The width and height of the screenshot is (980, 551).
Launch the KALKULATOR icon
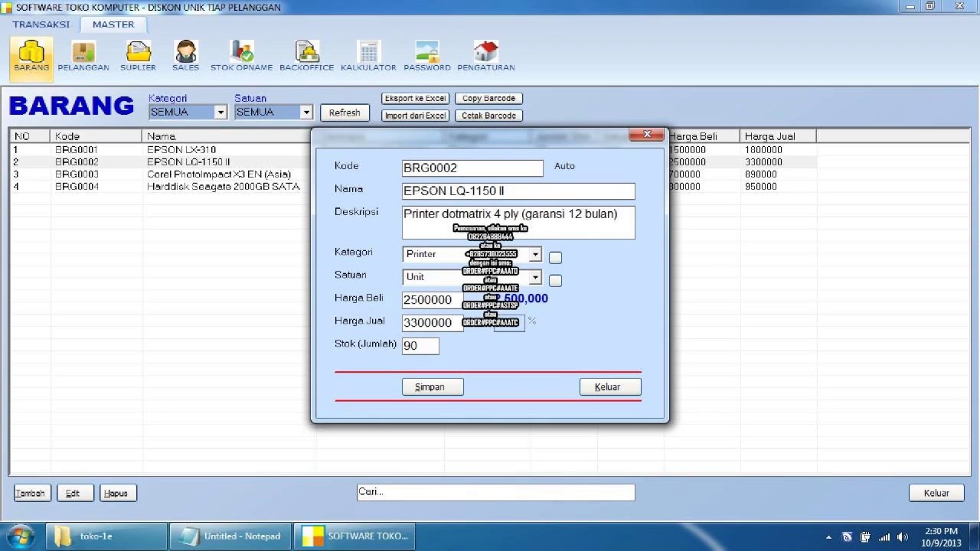click(368, 57)
